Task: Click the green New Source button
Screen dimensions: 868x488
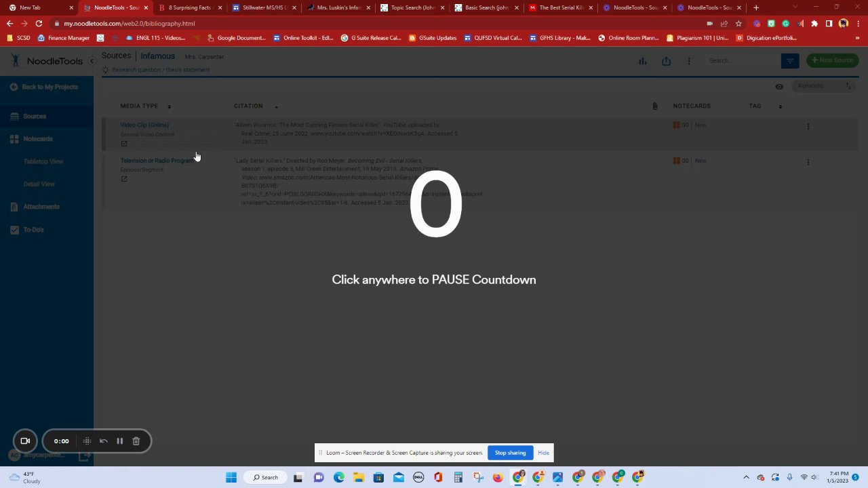Action: point(833,60)
